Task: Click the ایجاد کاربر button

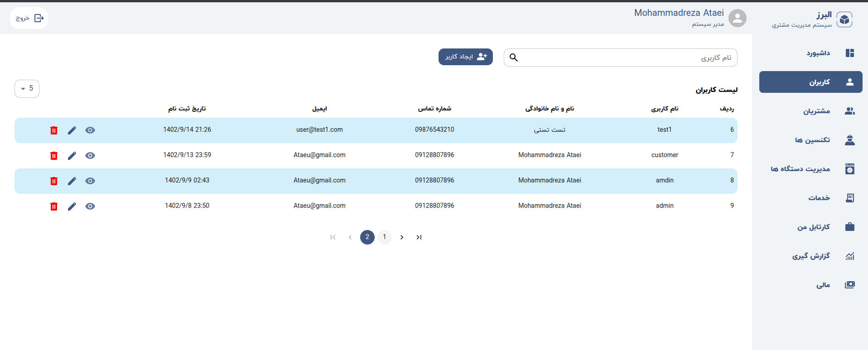Action: pyautogui.click(x=466, y=57)
